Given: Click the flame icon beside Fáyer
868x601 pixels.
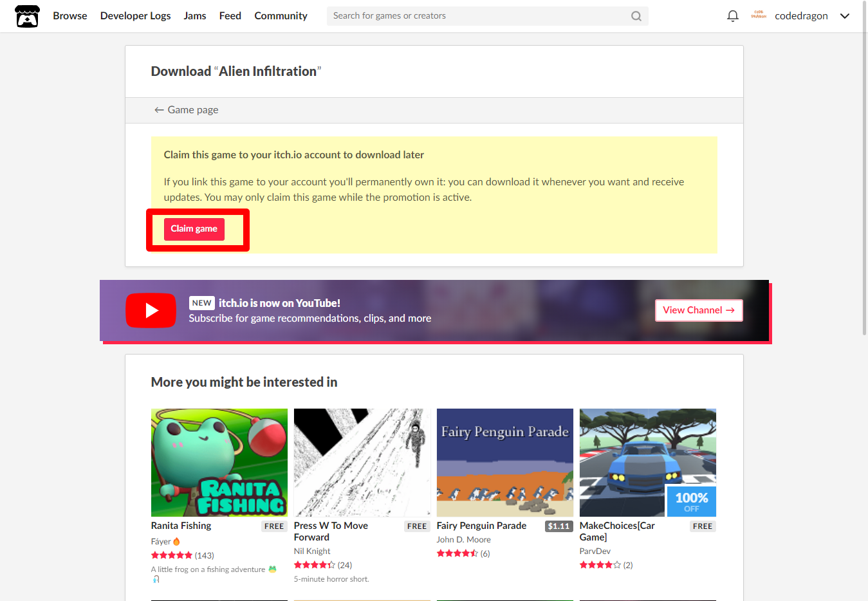Looking at the screenshot, I should coord(177,542).
